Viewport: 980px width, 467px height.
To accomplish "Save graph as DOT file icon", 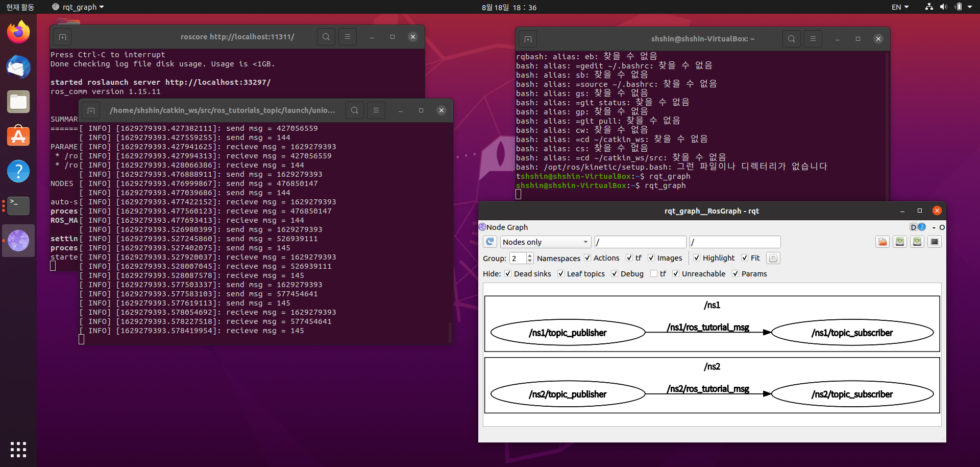I will click(900, 242).
